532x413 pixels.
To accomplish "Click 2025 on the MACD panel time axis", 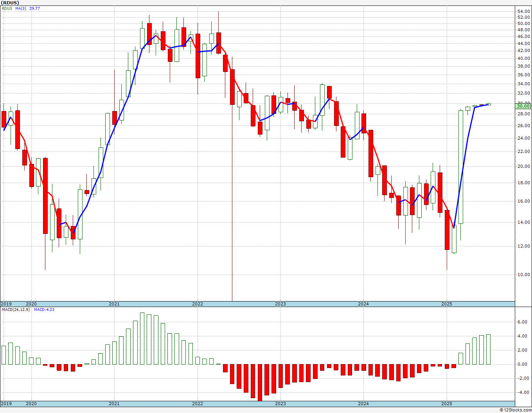I will 447,404.
